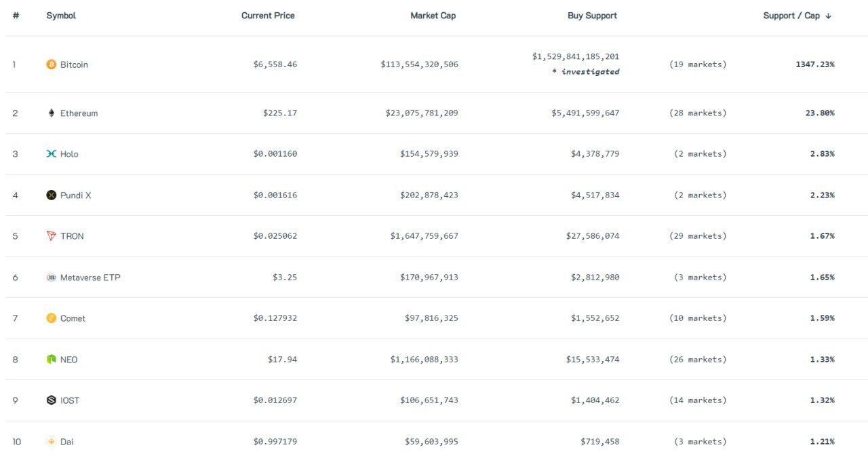Click the NEO green logo icon
This screenshot has width=868, height=456.
(x=51, y=360)
